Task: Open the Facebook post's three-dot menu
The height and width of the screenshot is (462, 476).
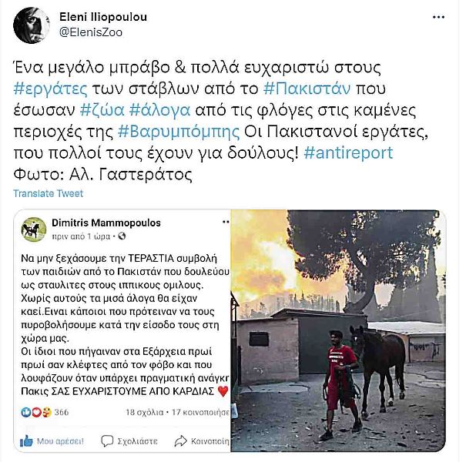Action: point(226,223)
